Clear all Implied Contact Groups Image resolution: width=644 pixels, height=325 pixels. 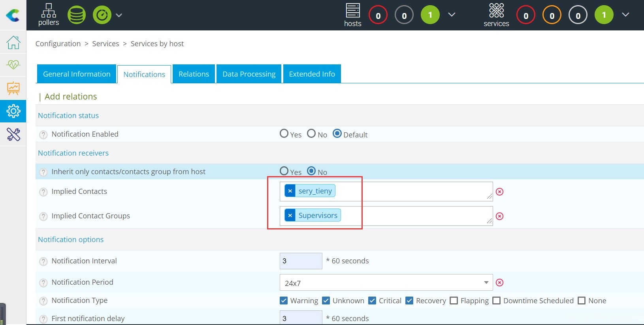click(x=500, y=216)
